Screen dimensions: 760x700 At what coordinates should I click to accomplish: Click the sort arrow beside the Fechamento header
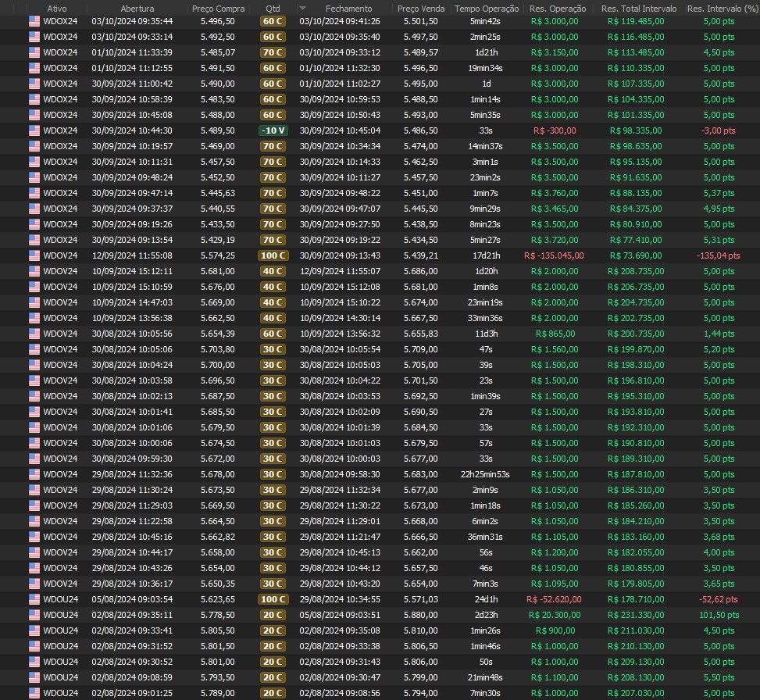(303, 9)
